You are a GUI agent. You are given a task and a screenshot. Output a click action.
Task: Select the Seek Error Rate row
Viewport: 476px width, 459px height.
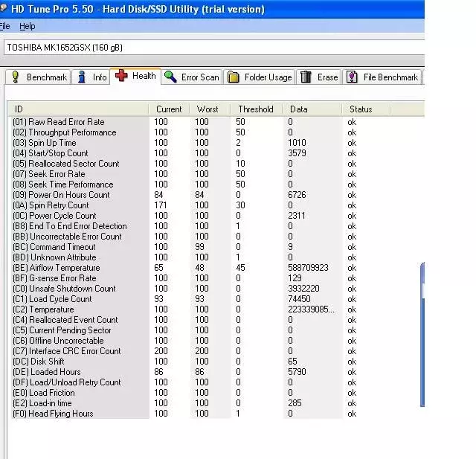pyautogui.click(x=185, y=174)
